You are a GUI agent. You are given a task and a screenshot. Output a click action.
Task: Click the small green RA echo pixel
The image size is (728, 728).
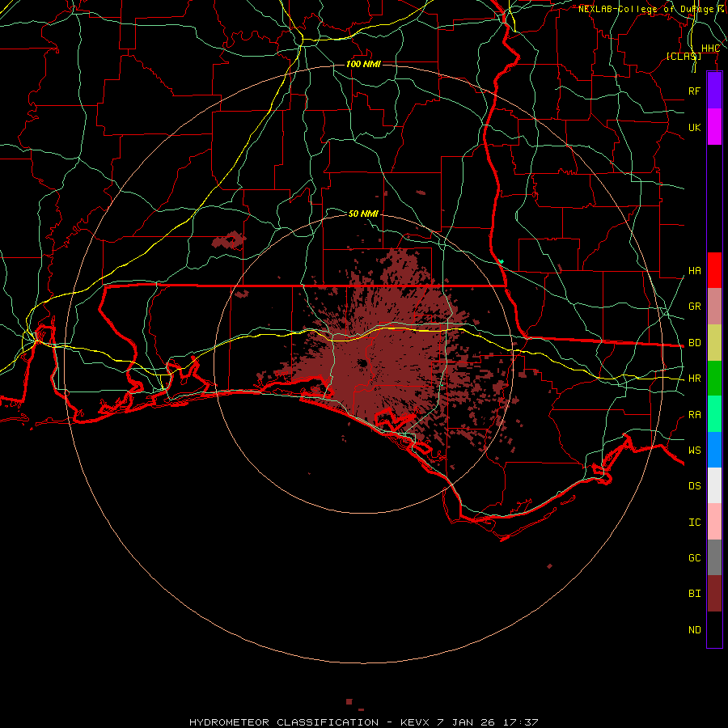(501, 262)
